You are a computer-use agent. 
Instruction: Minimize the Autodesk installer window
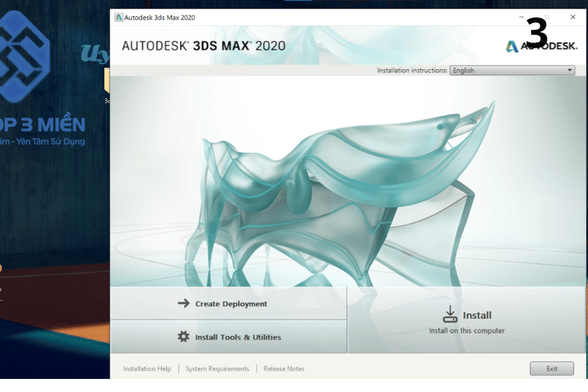(521, 18)
